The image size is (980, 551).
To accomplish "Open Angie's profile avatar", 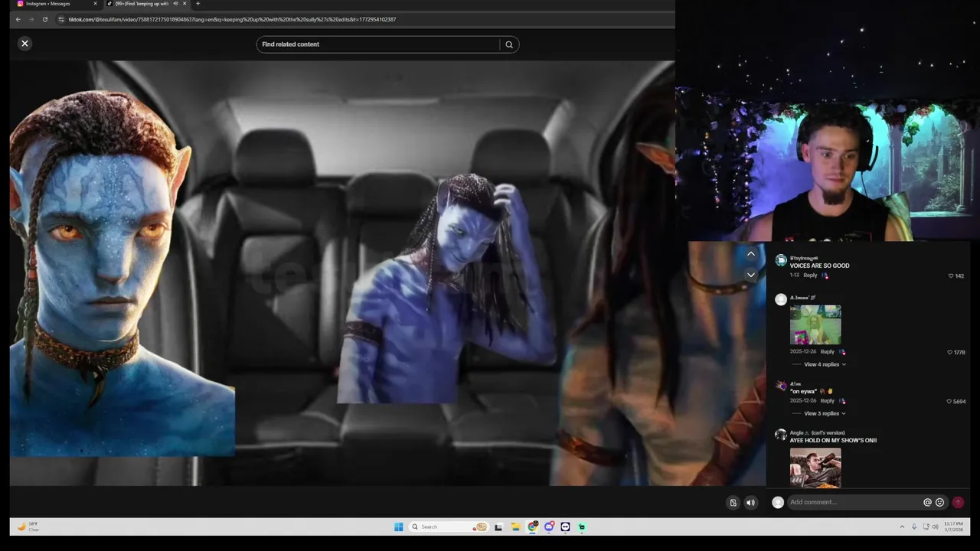I will coord(781,435).
